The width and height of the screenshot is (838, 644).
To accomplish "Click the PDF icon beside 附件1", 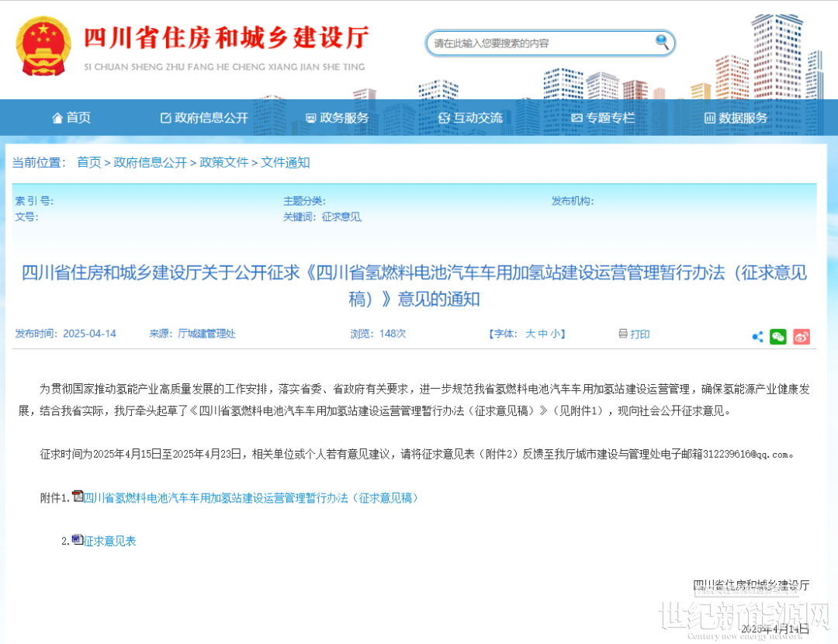I will click(78, 496).
